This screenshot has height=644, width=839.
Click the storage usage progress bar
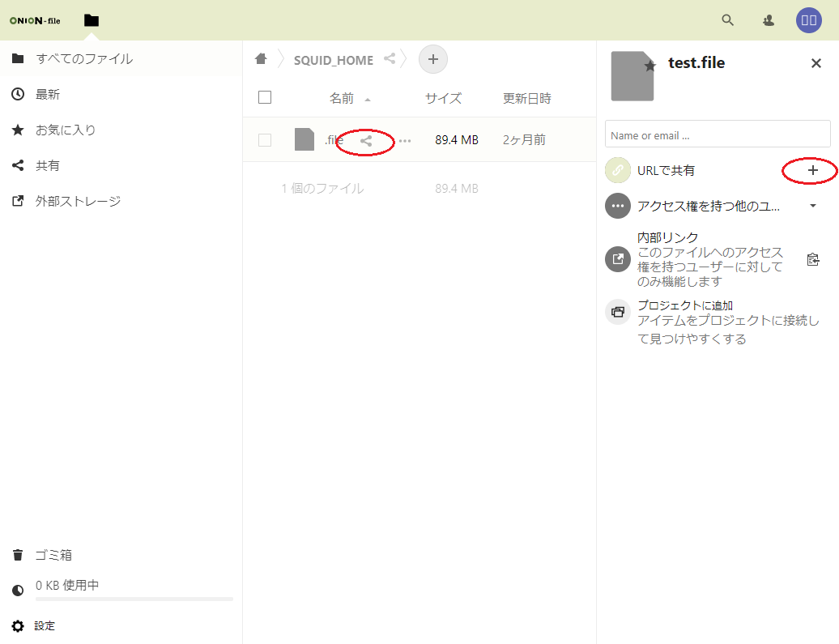pos(134,599)
